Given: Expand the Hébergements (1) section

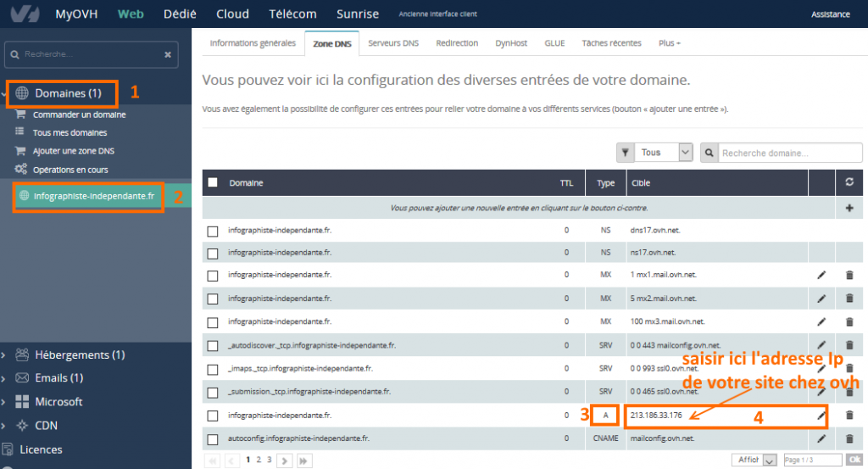Looking at the screenshot, I should coord(3,355).
